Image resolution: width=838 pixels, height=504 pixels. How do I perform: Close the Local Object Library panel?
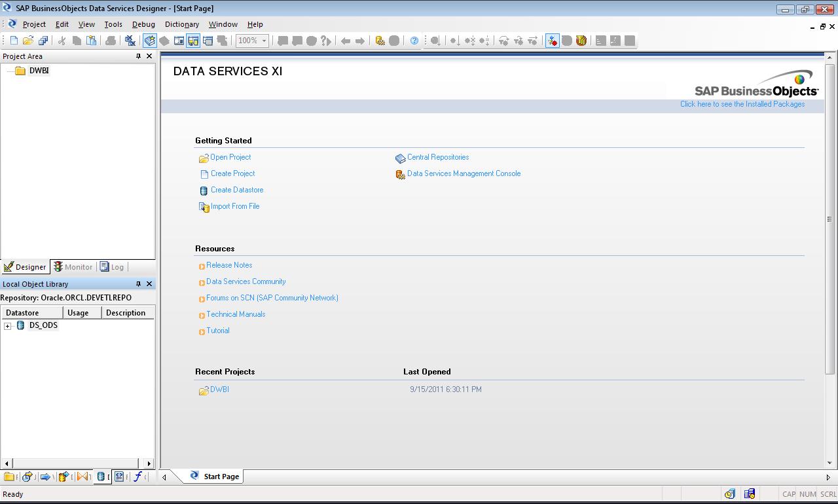[149, 284]
